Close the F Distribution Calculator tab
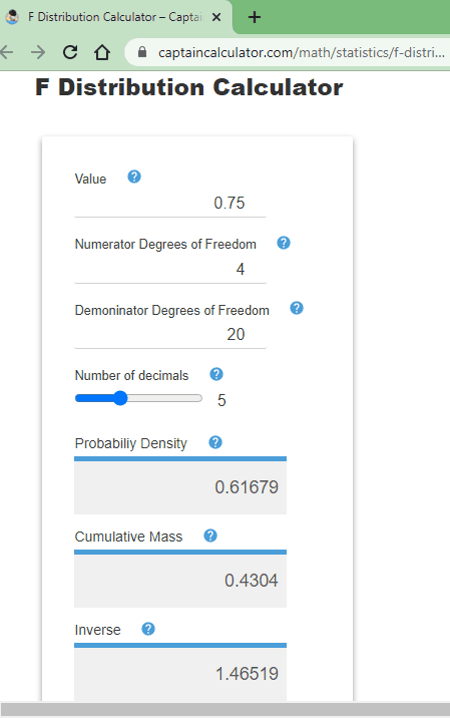The height and width of the screenshot is (718, 450). tap(217, 17)
